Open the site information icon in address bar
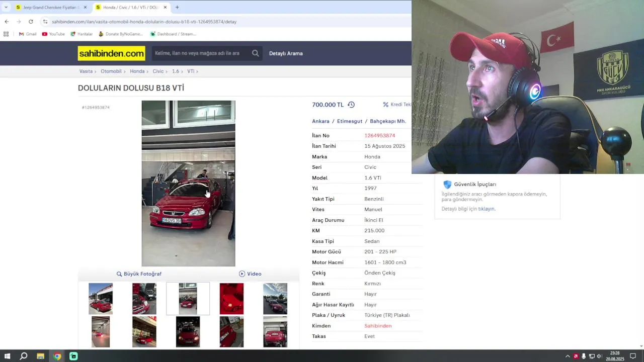The width and height of the screenshot is (644, 362). (45, 22)
